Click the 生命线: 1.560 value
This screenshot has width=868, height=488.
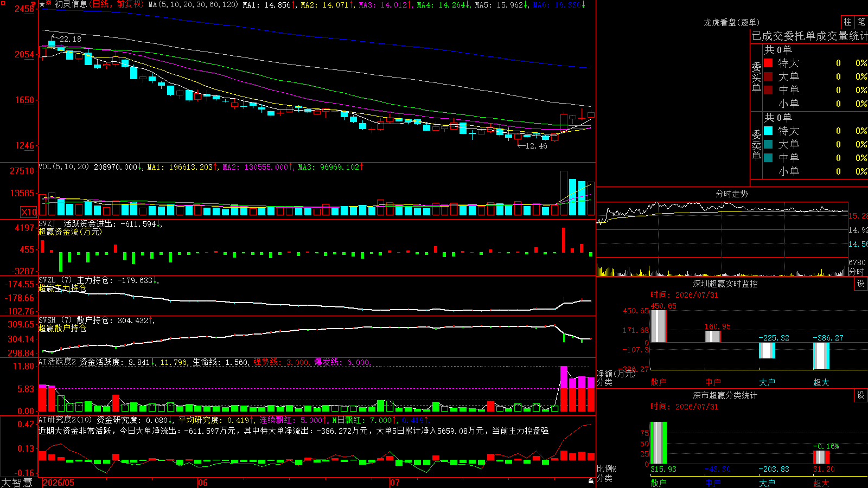[x=221, y=362]
